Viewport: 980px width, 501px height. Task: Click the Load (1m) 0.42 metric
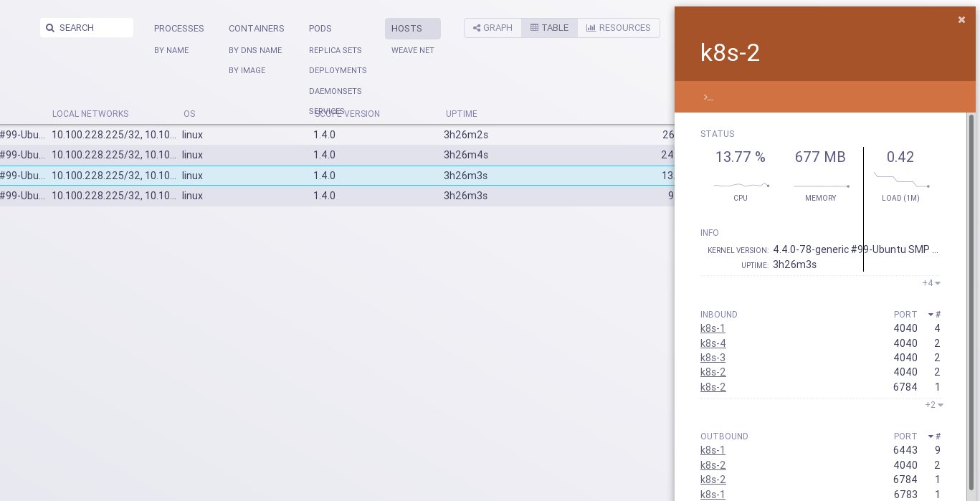pos(900,174)
